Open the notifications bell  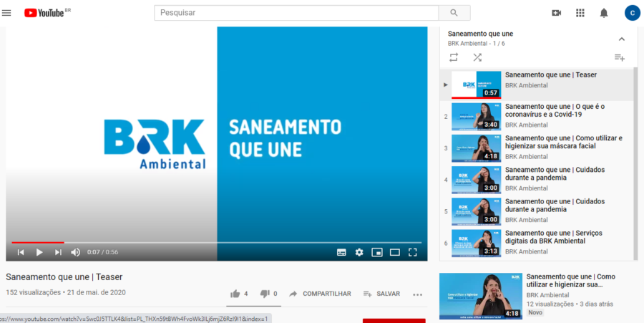(604, 13)
